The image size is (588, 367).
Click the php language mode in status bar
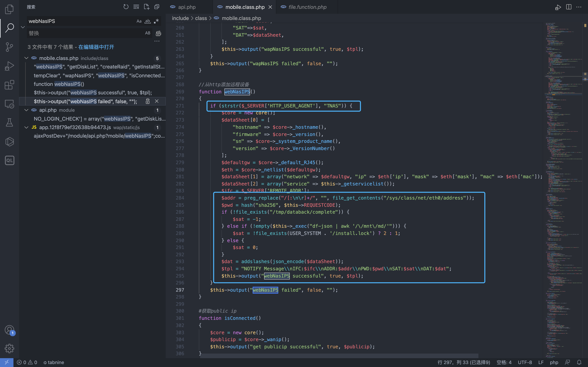[554, 362]
